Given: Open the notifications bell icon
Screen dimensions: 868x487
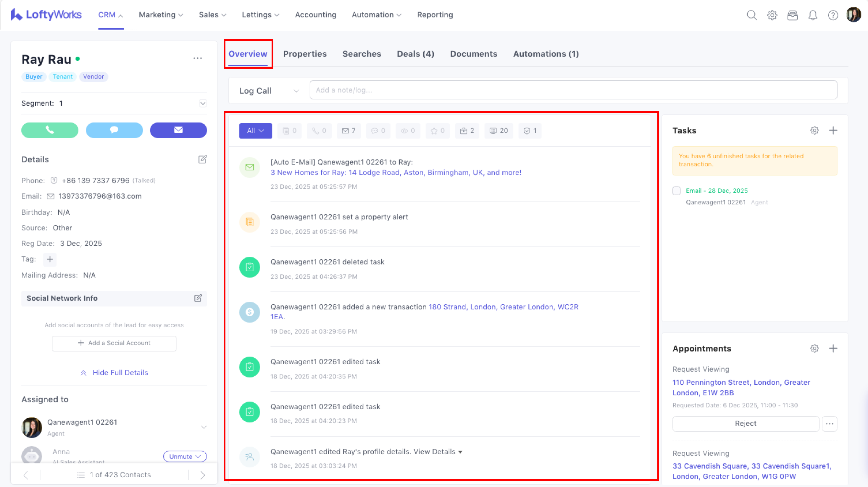Looking at the screenshot, I should point(813,15).
